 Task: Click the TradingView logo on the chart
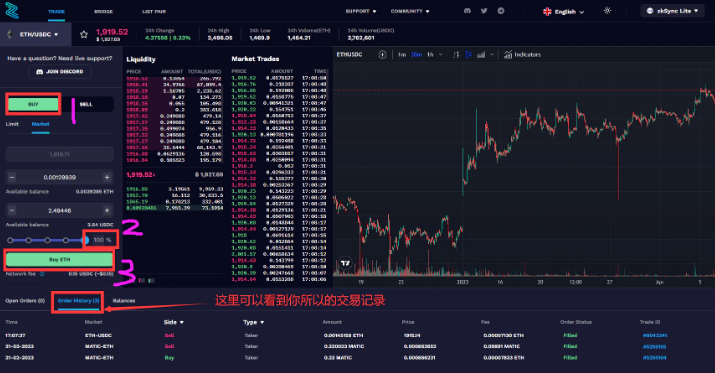345,263
